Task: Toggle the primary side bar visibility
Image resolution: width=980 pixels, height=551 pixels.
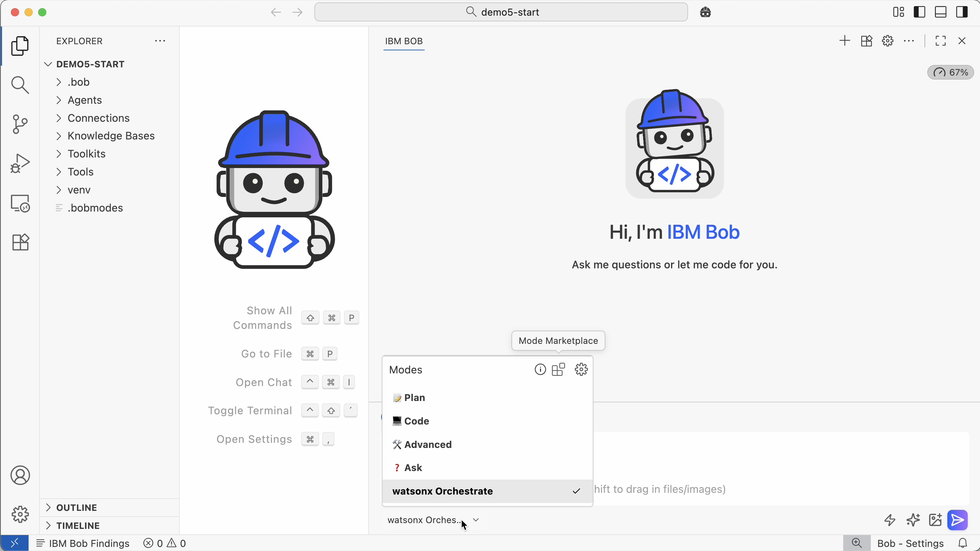Action: [x=919, y=12]
